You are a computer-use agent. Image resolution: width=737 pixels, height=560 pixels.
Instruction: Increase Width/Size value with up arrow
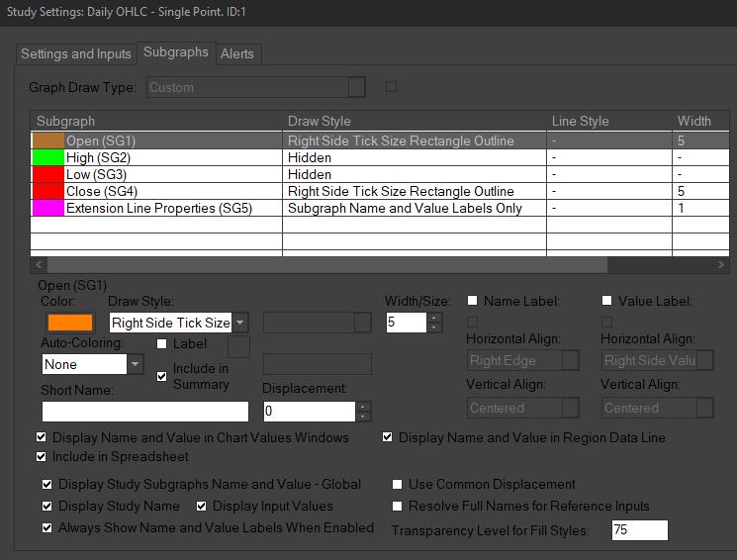click(x=434, y=317)
